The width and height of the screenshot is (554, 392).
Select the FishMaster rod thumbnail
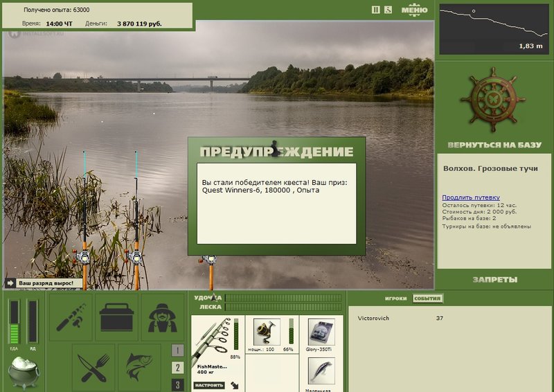pos(212,339)
